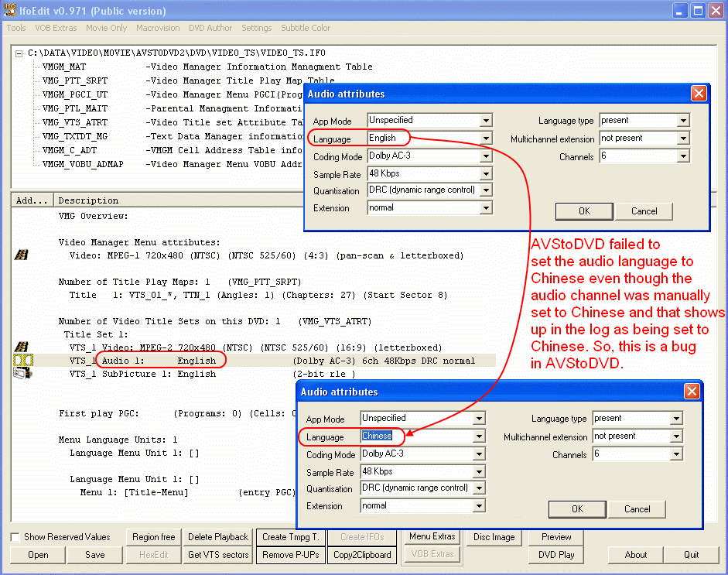Click the IfoEdit application icon in title bar

(x=9, y=10)
